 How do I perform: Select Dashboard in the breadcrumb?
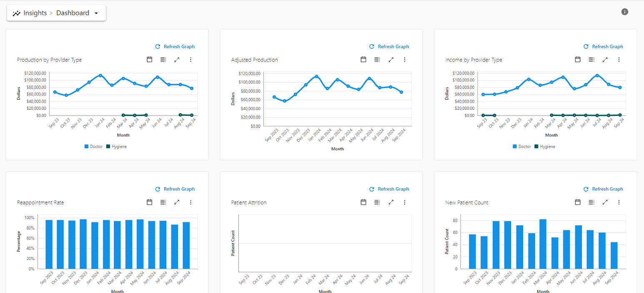(73, 13)
